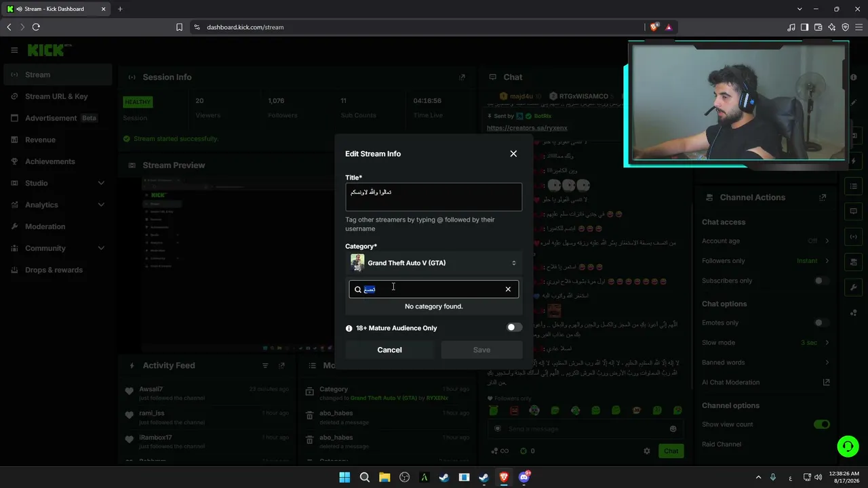The width and height of the screenshot is (868, 488).
Task: Open AI Chat Moderation external link icon
Action: pos(826,382)
